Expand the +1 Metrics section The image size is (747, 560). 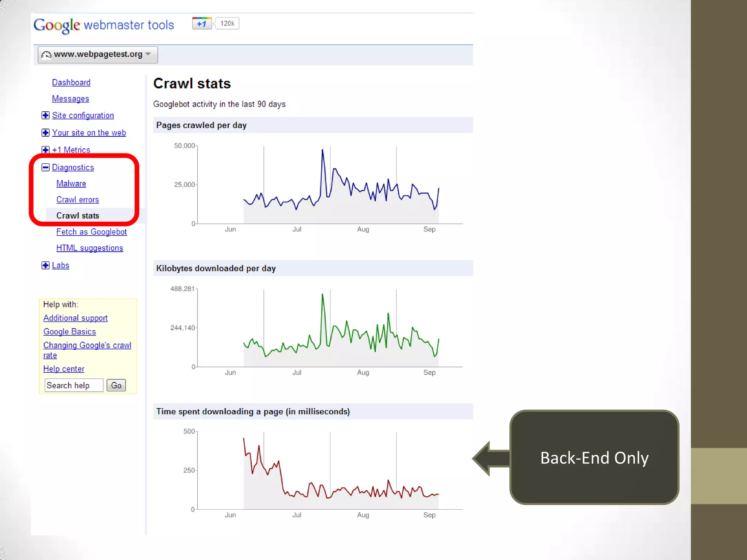click(x=45, y=150)
